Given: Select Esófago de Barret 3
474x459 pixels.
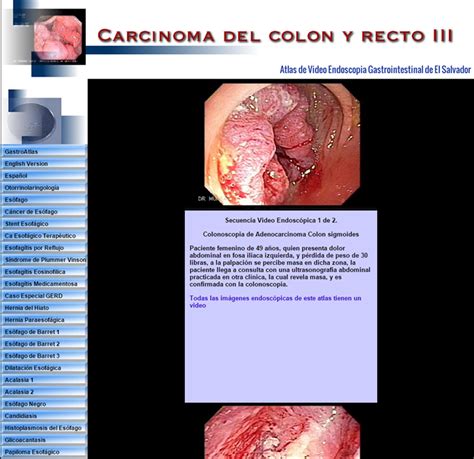Looking at the screenshot, I should click(x=44, y=355).
